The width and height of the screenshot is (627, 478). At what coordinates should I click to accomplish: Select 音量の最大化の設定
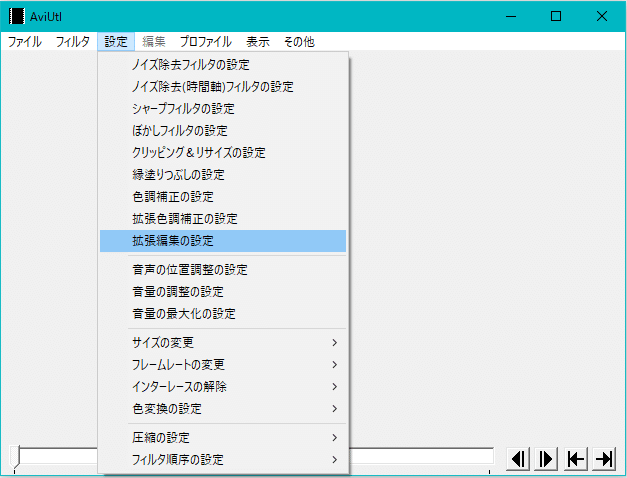click(x=223, y=314)
